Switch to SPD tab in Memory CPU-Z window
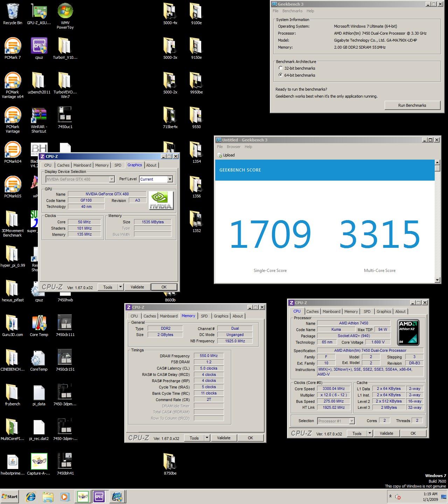 [x=204, y=316]
